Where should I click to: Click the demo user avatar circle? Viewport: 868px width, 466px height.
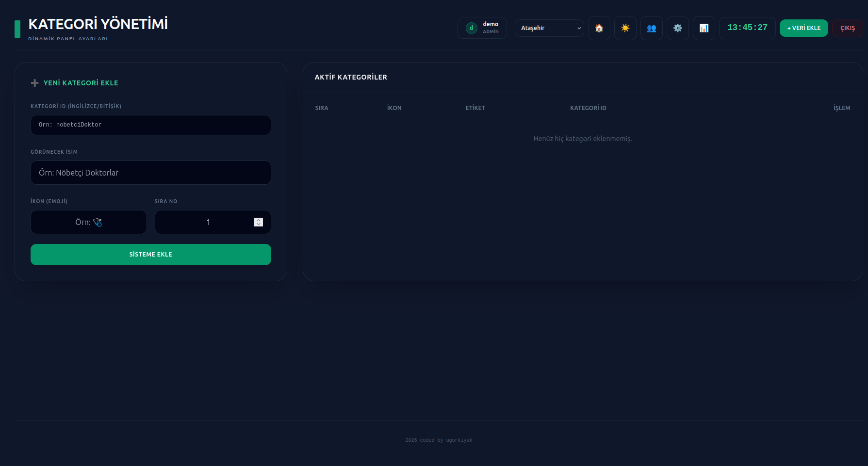click(x=471, y=28)
